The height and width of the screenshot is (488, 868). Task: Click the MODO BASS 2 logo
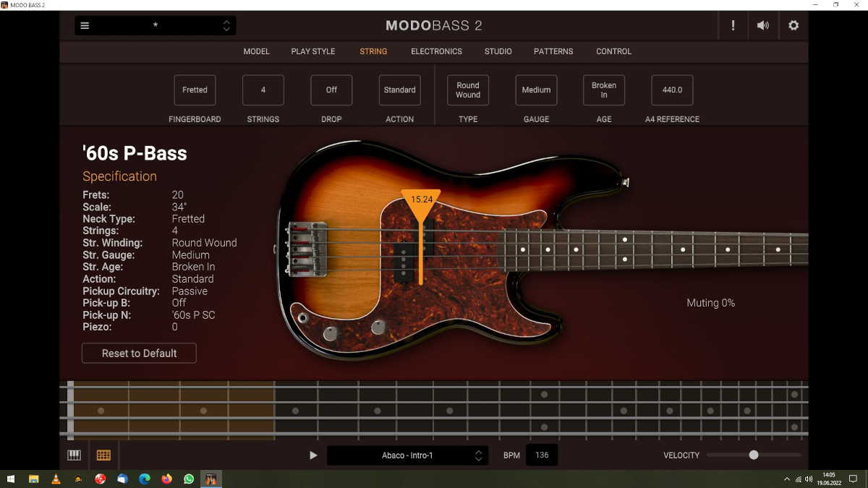(x=434, y=26)
